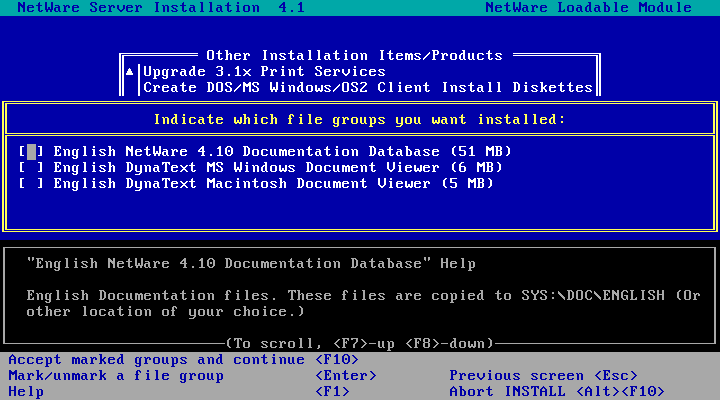Click the Indicate which file groups heading

pyautogui.click(x=359, y=119)
